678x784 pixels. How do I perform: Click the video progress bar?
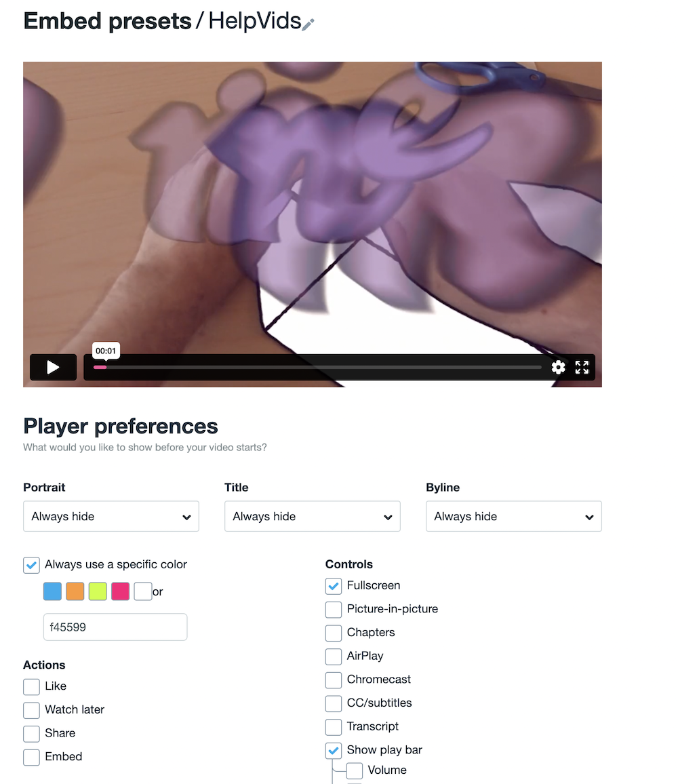[x=317, y=368]
